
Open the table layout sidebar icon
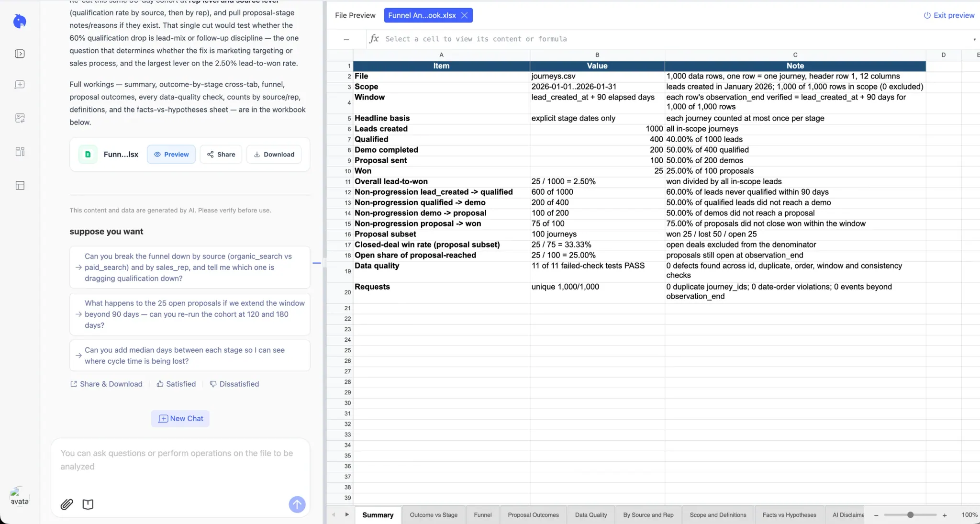[x=20, y=185]
